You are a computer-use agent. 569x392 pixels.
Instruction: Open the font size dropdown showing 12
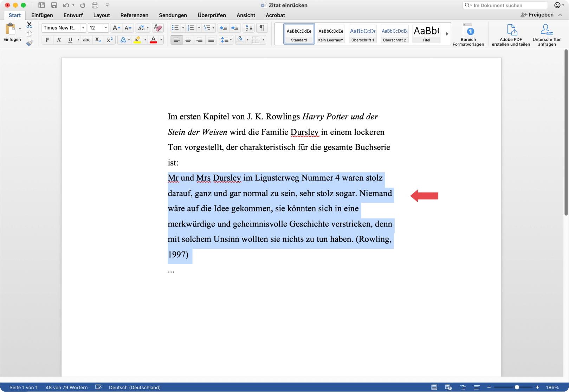pyautogui.click(x=105, y=28)
